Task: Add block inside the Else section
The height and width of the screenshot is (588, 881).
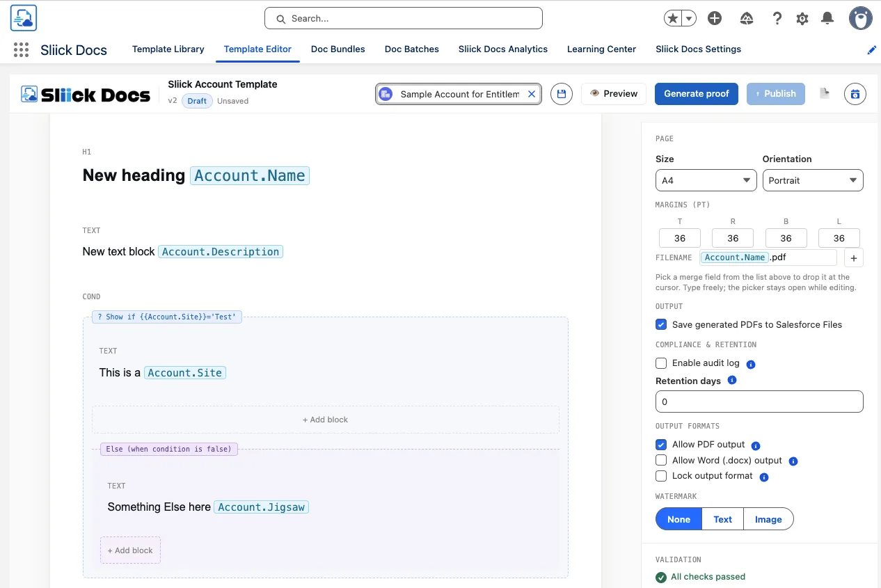Action: (130, 550)
